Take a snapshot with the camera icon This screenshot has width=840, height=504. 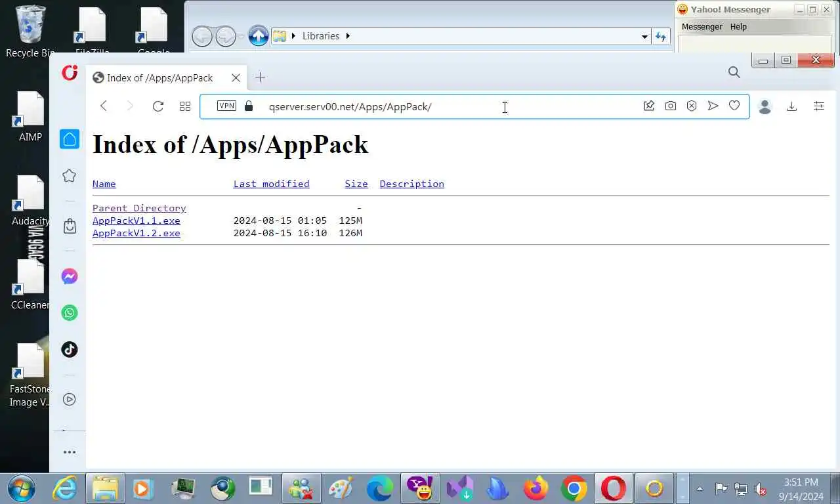coord(670,106)
